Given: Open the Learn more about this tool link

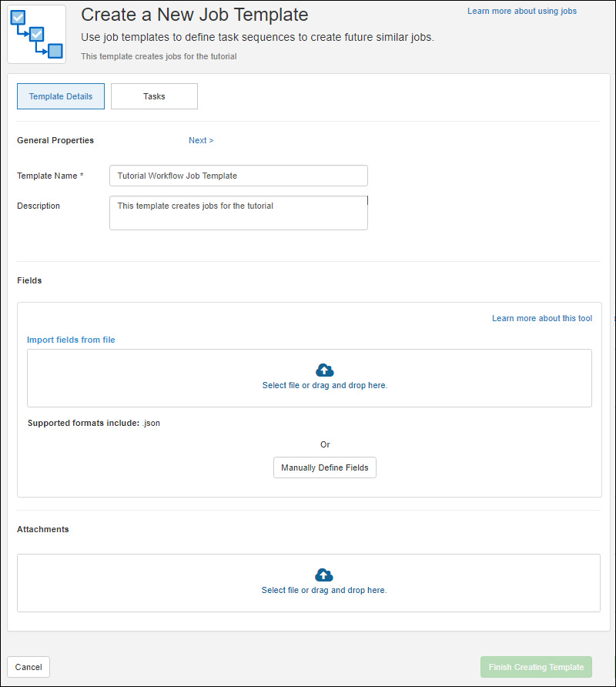Looking at the screenshot, I should [542, 318].
